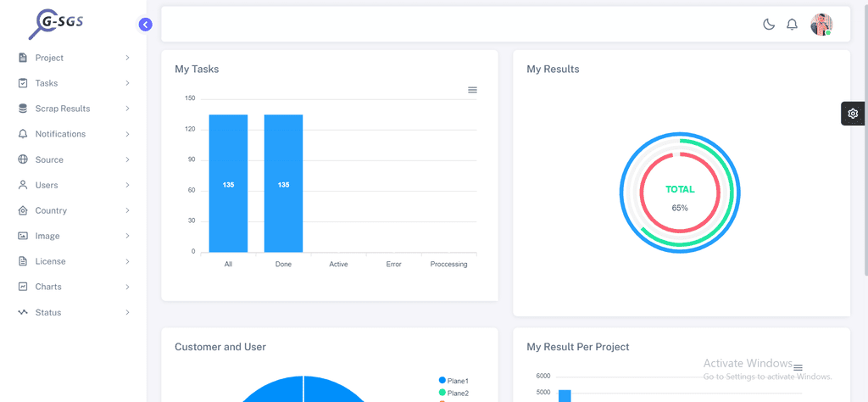This screenshot has width=868, height=402.
Task: Open My Tasks chart hamburger menu
Action: pyautogui.click(x=472, y=90)
